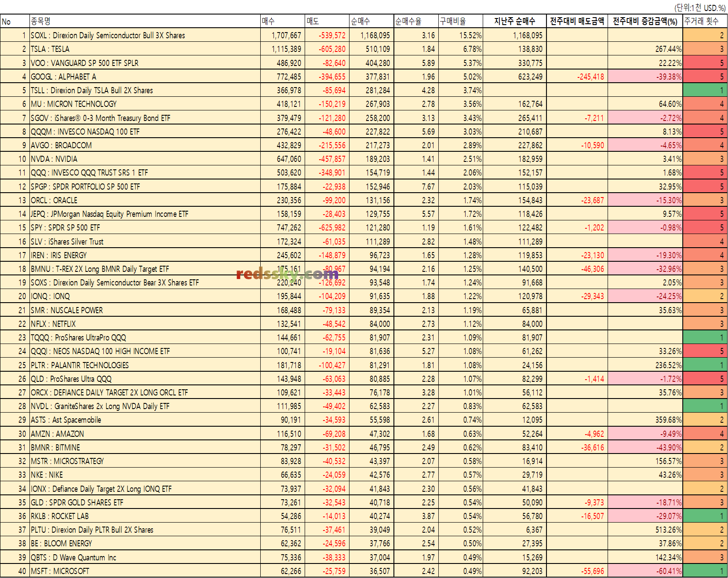The width and height of the screenshot is (728, 578).
Task: Select the SLV : iShares Silver Trust cell
Action: [x=145, y=241]
